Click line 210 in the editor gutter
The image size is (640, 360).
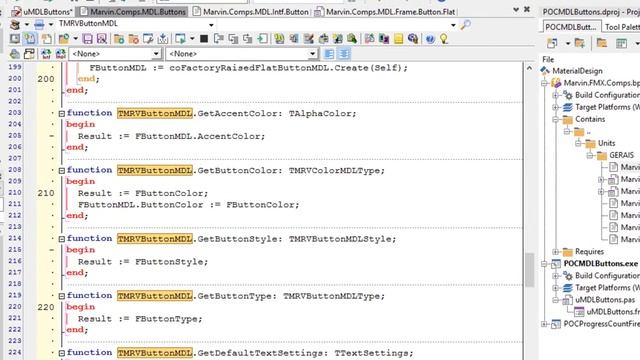point(46,193)
